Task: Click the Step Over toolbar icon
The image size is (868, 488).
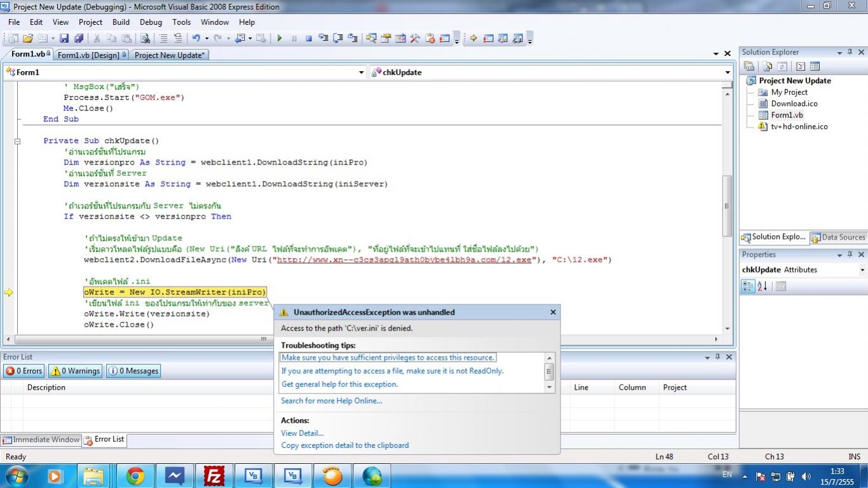Action: (338, 38)
